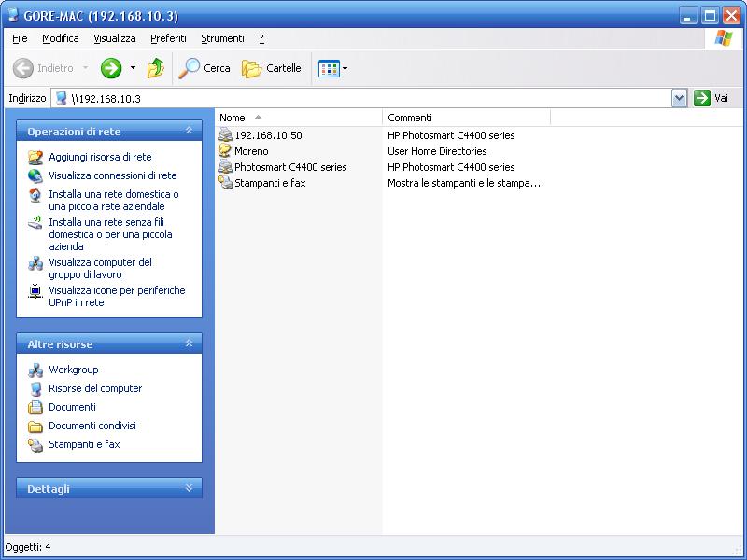Open the Modifica menu
The image size is (747, 560).
pos(61,38)
